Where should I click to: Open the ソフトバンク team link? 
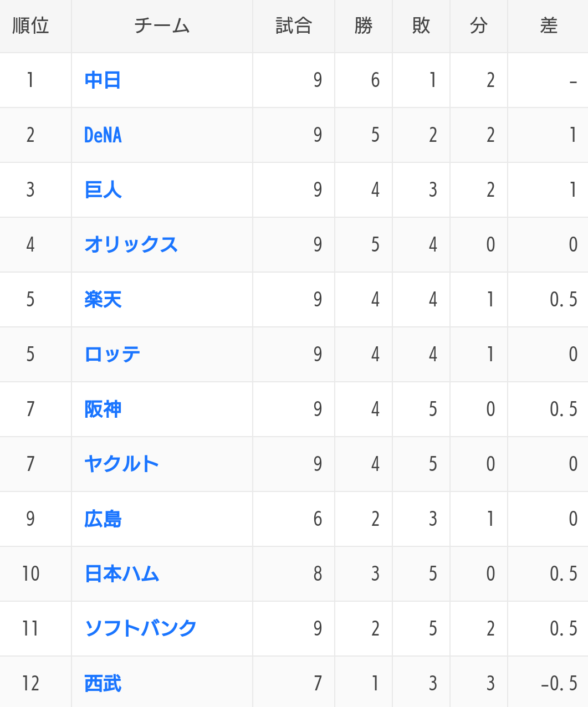click(x=140, y=629)
